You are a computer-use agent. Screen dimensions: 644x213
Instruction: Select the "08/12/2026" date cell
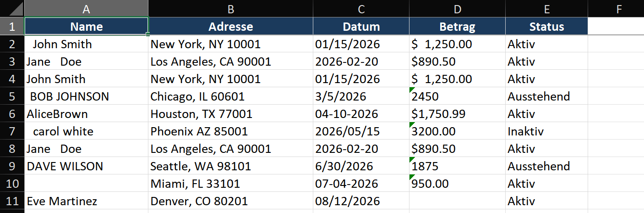(x=361, y=201)
